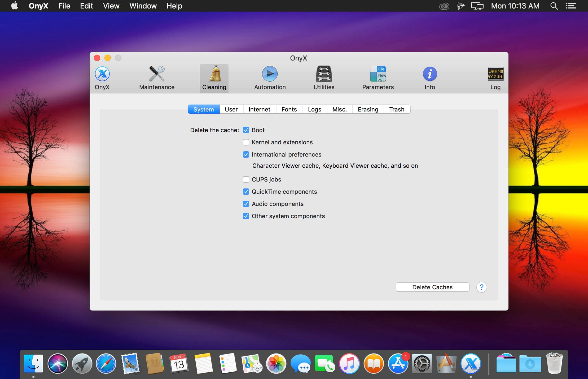
Task: Switch to the Misc. tab
Action: pos(340,109)
